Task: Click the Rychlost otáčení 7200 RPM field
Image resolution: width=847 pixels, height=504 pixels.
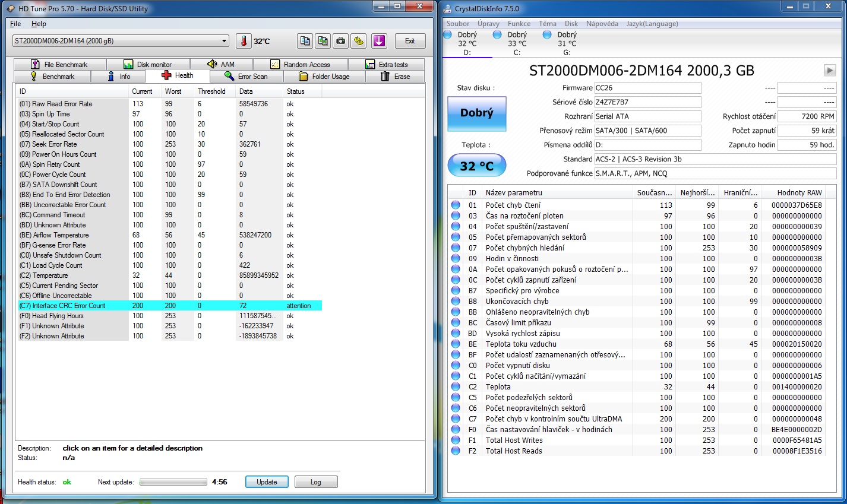Action: [807, 116]
